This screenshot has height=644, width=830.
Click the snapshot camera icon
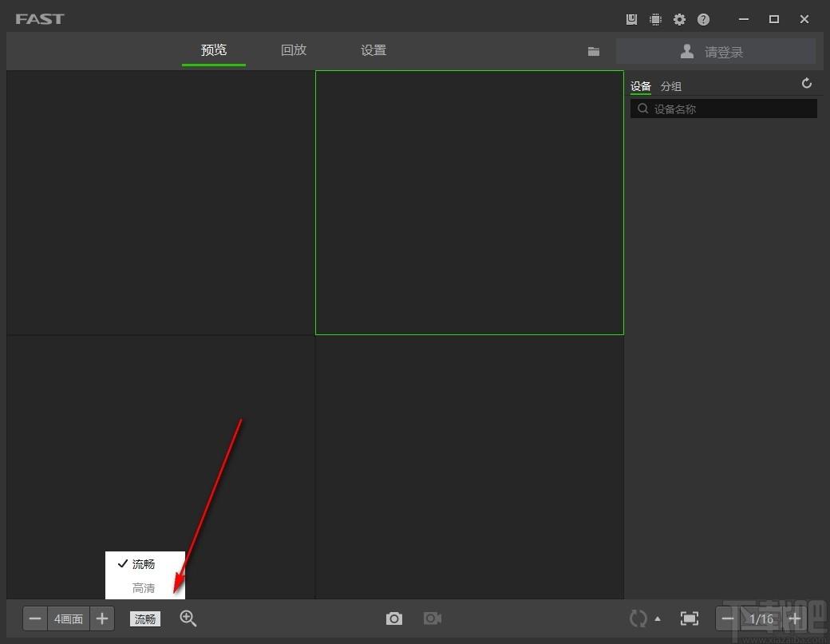[x=393, y=618]
